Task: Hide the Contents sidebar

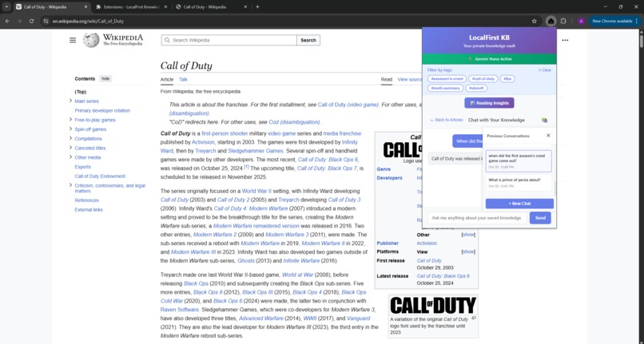Action: pos(105,79)
